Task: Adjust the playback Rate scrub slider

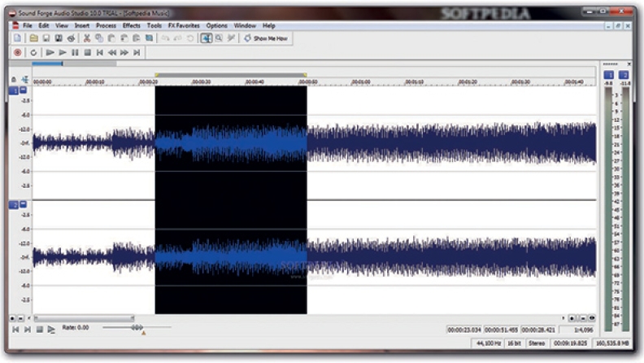Action: (x=137, y=327)
